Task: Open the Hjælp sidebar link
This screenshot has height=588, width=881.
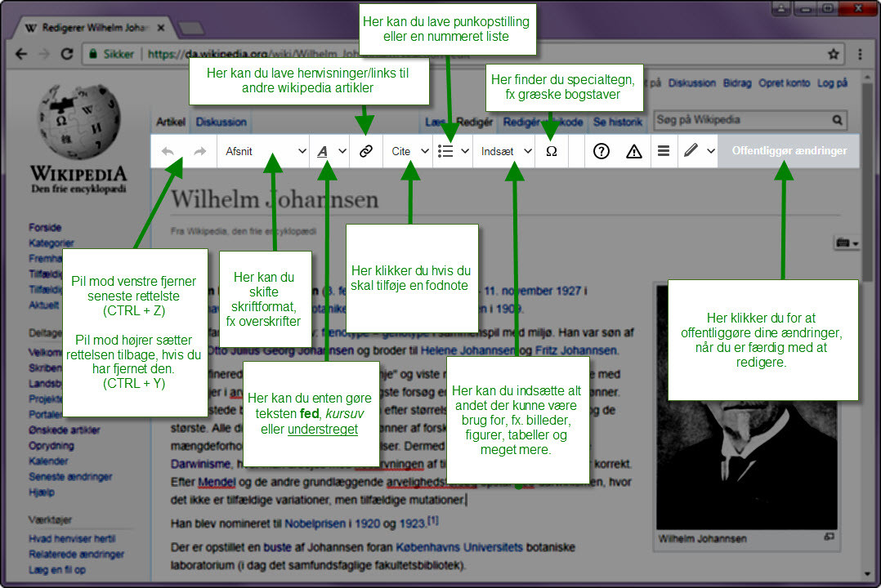Action: [42, 492]
